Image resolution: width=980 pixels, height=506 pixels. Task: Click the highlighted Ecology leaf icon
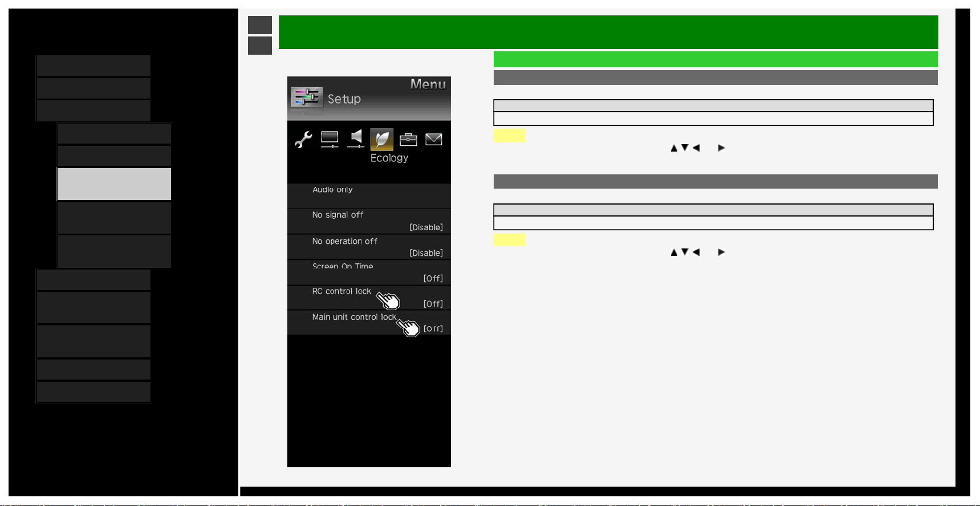(382, 139)
